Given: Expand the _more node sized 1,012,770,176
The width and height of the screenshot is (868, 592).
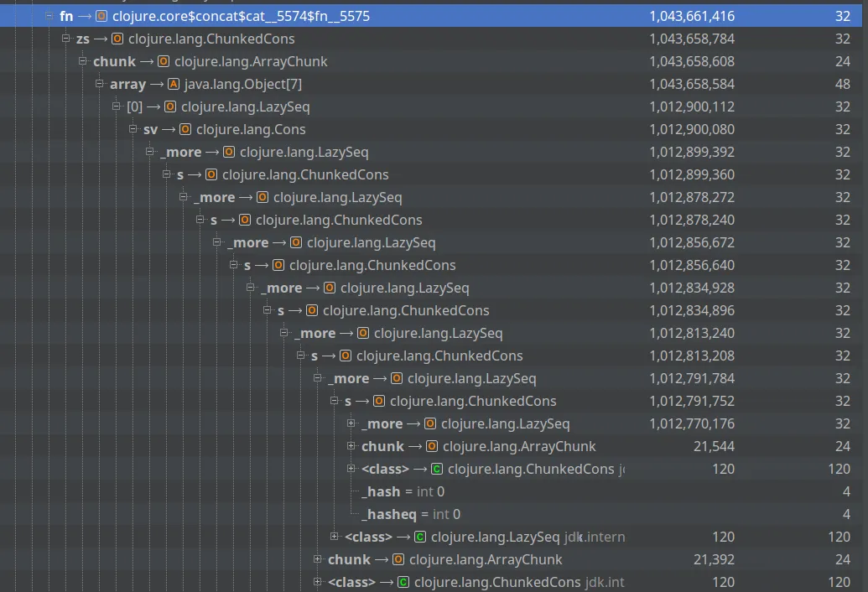Looking at the screenshot, I should pyautogui.click(x=352, y=423).
